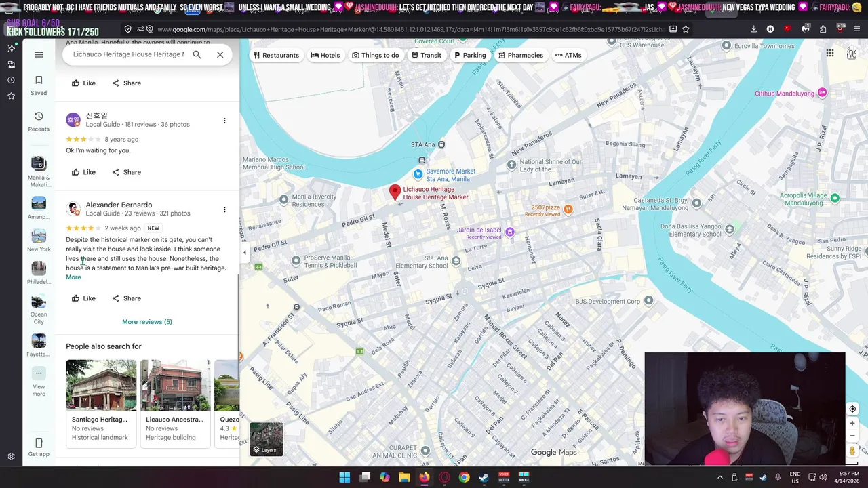Click the Sta. Ana Elementary School marker
The width and height of the screenshot is (868, 488).
(x=456, y=261)
